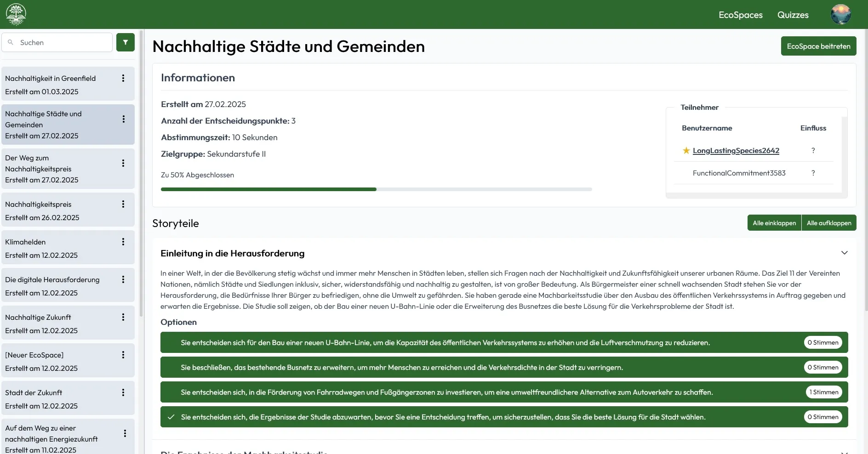Click Alle aufklappen to expand all story parts
Image resolution: width=868 pixels, height=454 pixels.
(829, 222)
